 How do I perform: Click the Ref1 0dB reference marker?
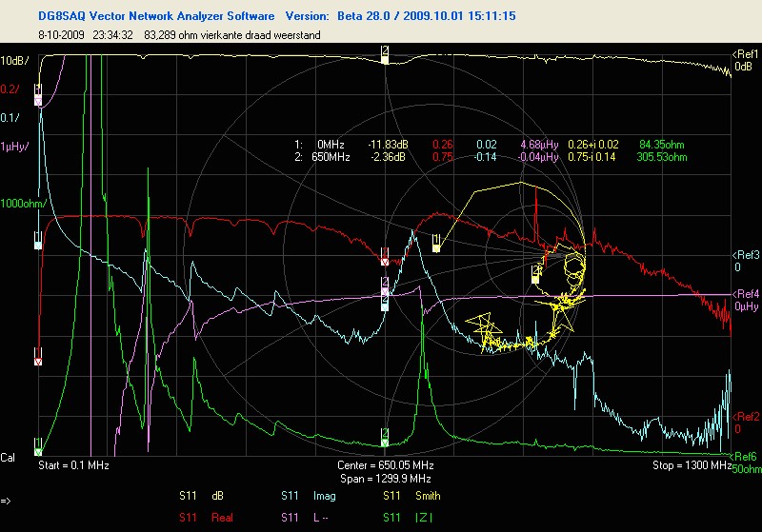[x=745, y=60]
